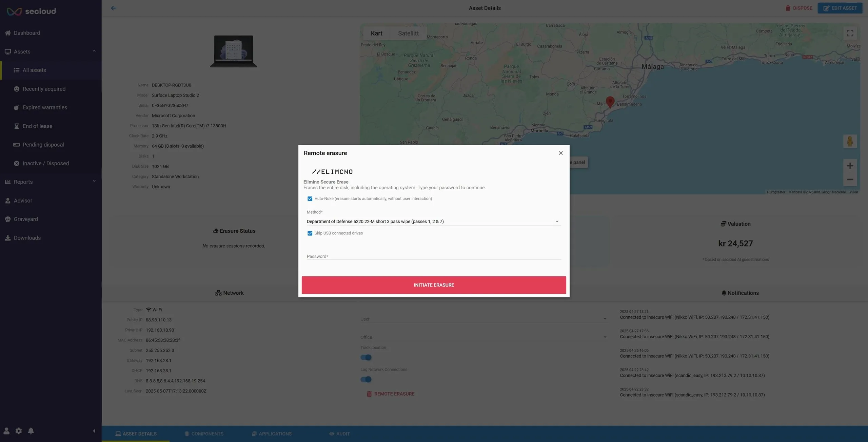
Task: Collapse the Assets menu section
Action: click(51, 51)
